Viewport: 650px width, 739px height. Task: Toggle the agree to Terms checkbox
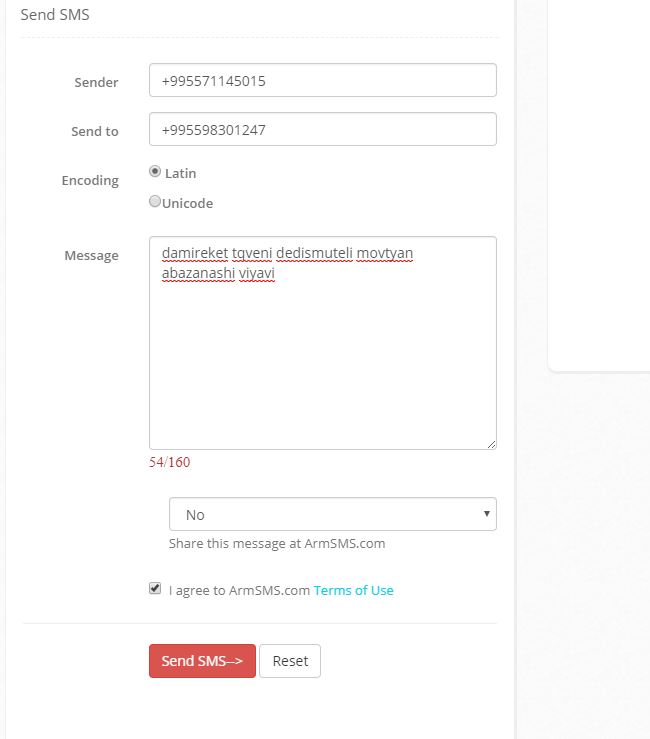click(155, 589)
